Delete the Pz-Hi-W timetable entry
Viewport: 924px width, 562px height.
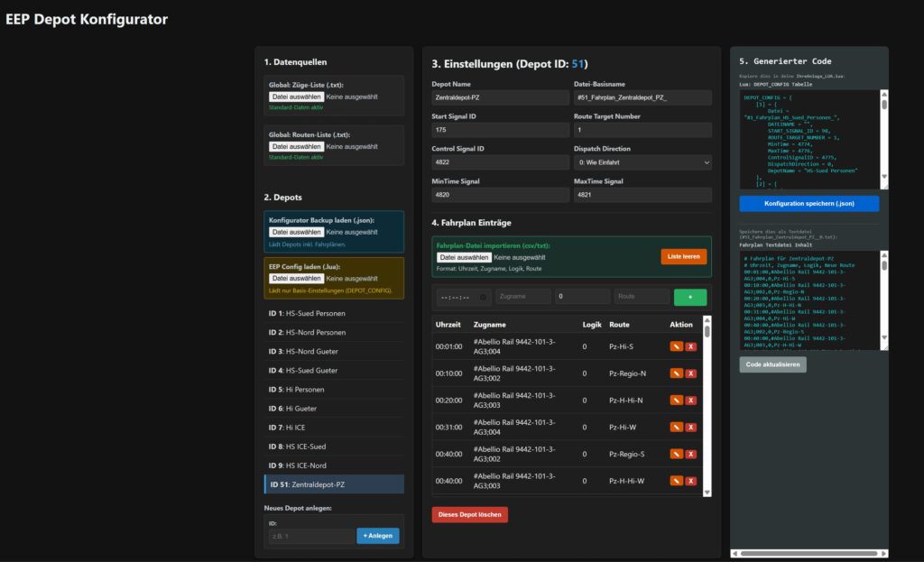[690, 428]
